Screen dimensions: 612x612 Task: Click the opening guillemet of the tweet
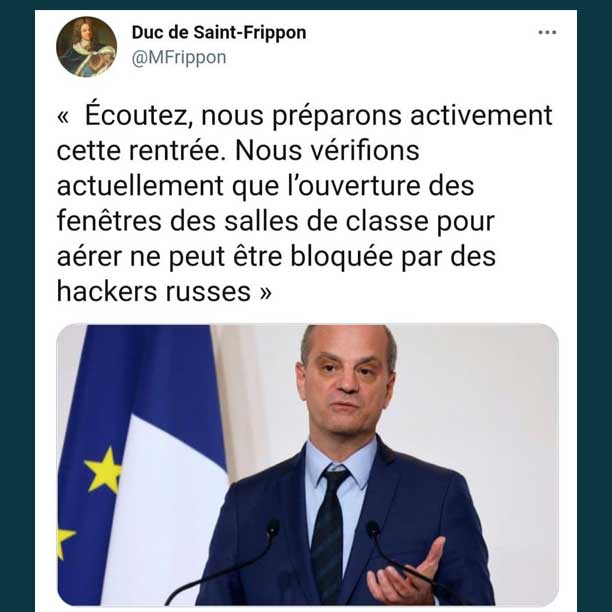(x=63, y=117)
